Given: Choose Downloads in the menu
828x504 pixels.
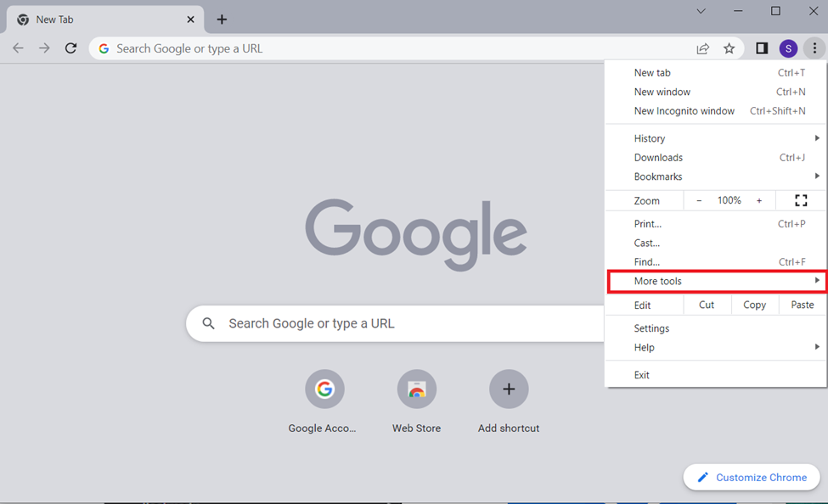Looking at the screenshot, I should (x=658, y=157).
